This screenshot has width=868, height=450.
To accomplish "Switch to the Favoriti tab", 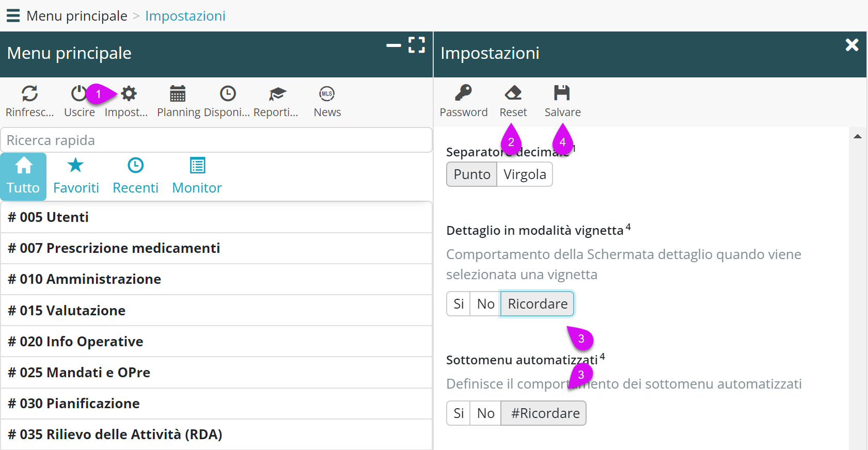I will tap(76, 176).
